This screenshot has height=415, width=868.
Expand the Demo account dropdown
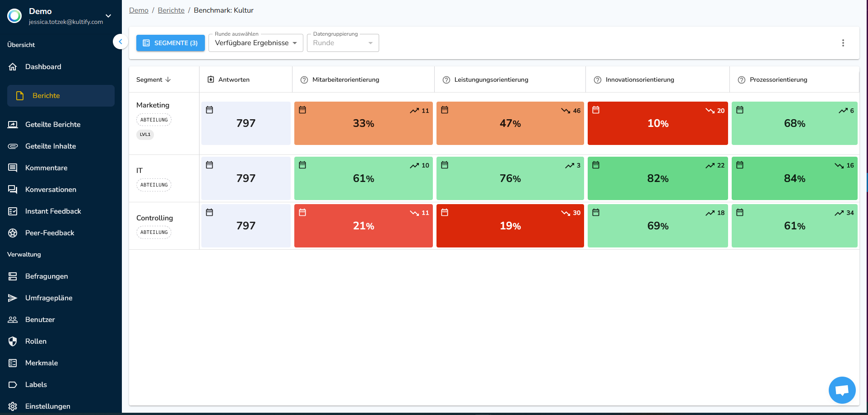[108, 16]
